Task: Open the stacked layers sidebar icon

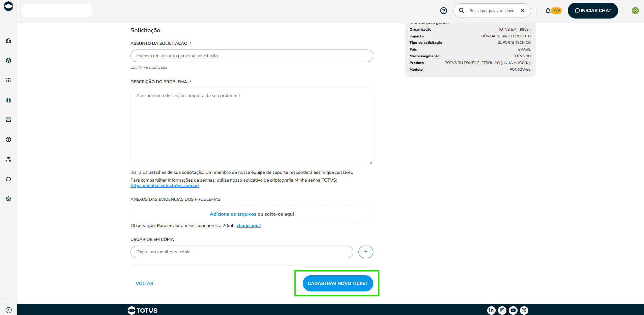Action: 8,60
